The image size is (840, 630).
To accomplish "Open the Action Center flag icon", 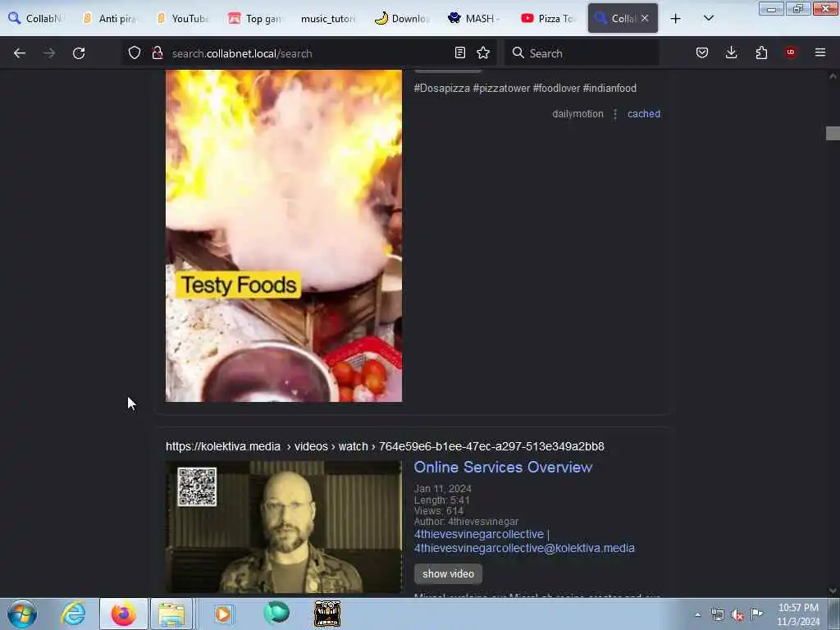I will click(756, 614).
